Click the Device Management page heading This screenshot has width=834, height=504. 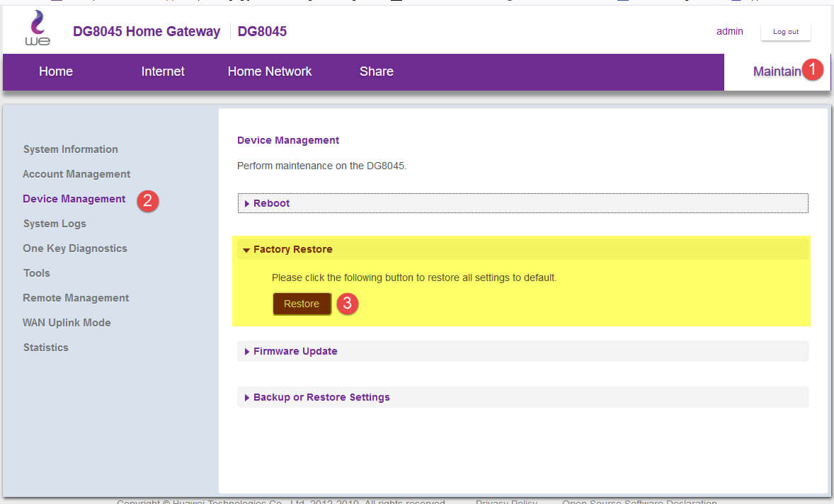tap(287, 140)
